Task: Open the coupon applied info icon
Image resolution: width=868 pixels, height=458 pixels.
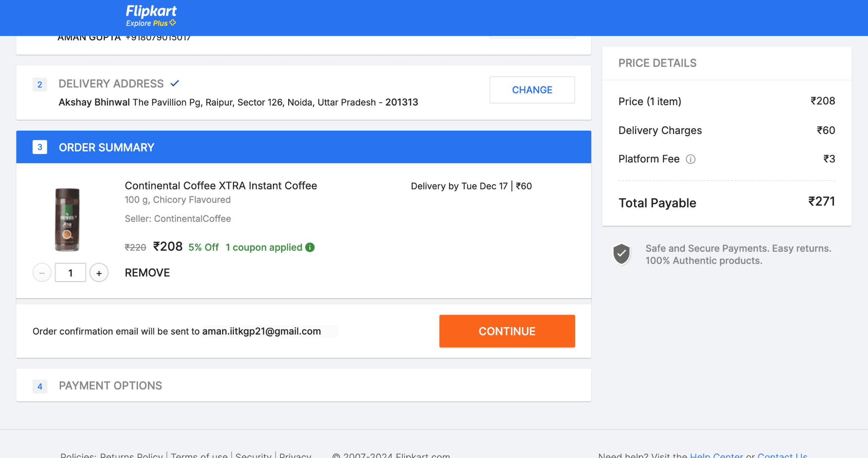Action: coord(310,247)
